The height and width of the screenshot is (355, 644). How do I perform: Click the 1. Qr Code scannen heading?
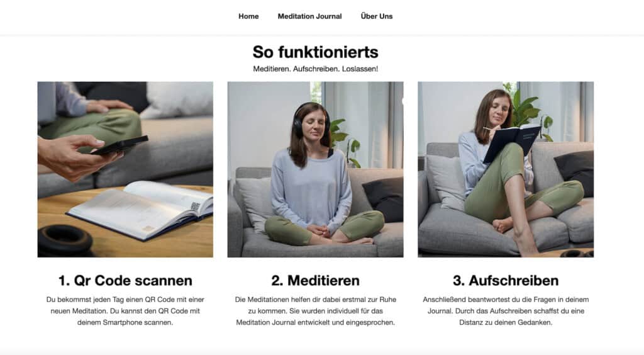click(x=125, y=281)
